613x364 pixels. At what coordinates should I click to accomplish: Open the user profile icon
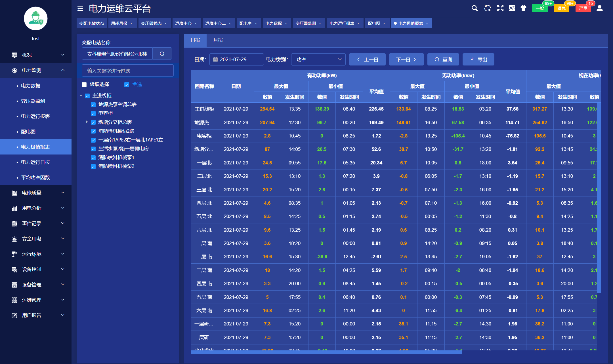tap(599, 8)
